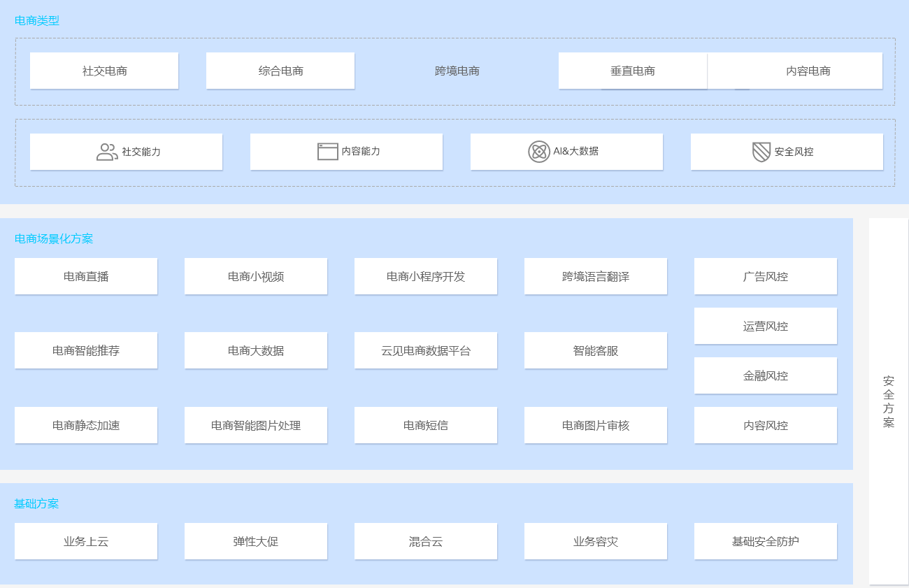Click the social capability people icon
909x588 pixels.
point(107,152)
